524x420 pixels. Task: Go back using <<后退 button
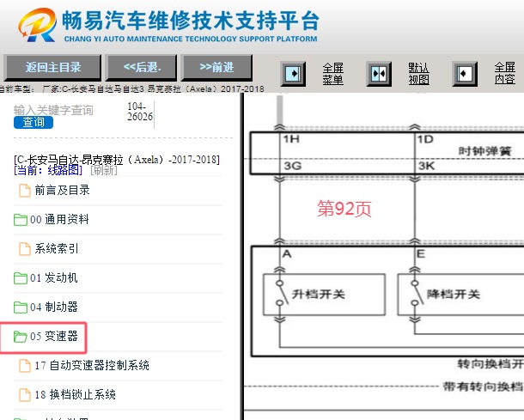(x=142, y=68)
